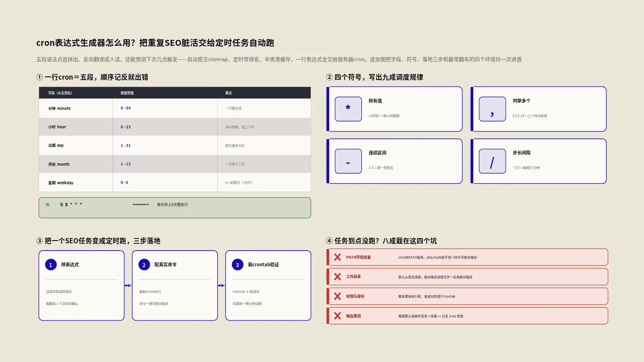Click the text 点选字段或挑预设
Screen dimensions: 644x362
click(59, 292)
